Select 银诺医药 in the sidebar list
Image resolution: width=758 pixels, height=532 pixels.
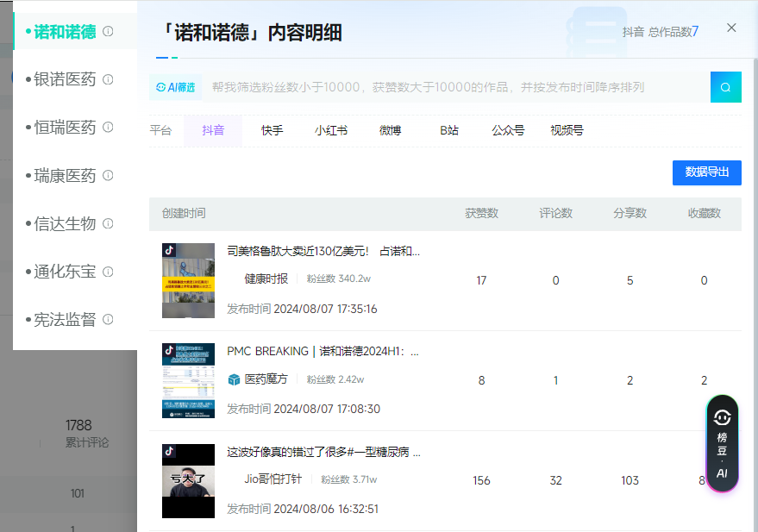click(x=65, y=79)
